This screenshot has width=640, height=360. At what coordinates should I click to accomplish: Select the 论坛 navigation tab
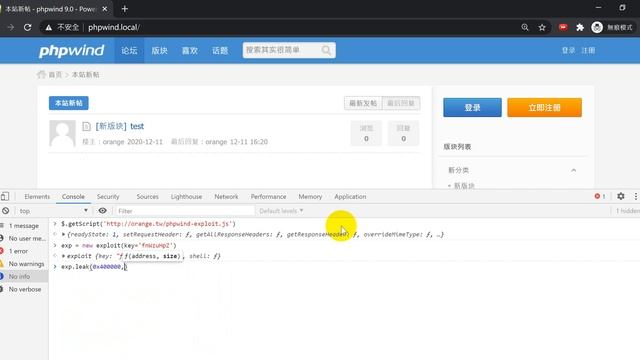129,51
